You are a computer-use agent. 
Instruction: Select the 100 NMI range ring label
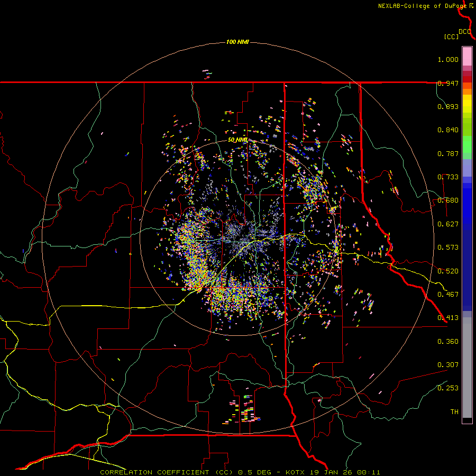pyautogui.click(x=237, y=42)
